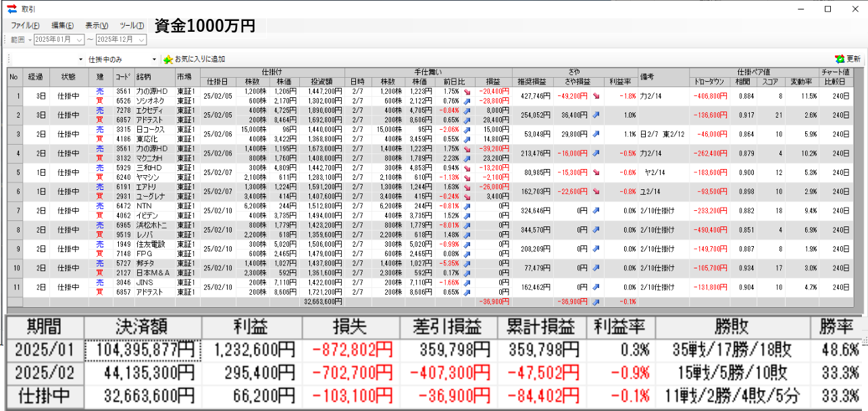868x411 pixels.
Task: Click the star icon for お気に入りに追加
Action: point(168,59)
